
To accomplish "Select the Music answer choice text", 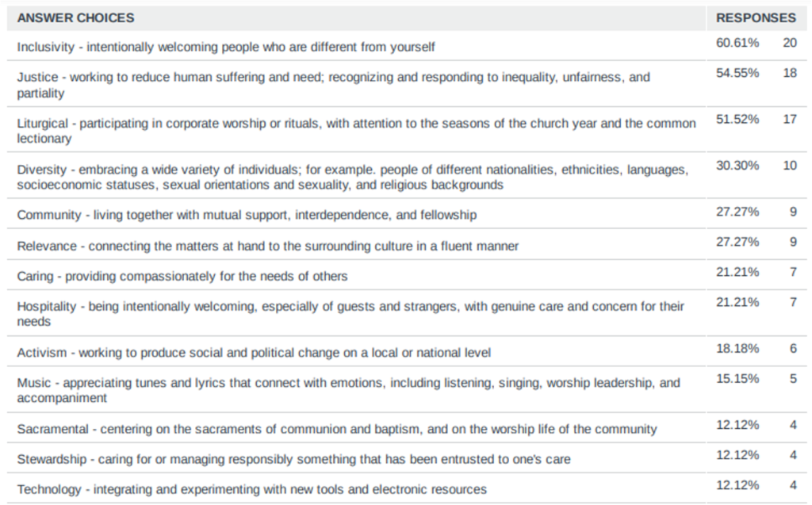I will tap(348, 390).
